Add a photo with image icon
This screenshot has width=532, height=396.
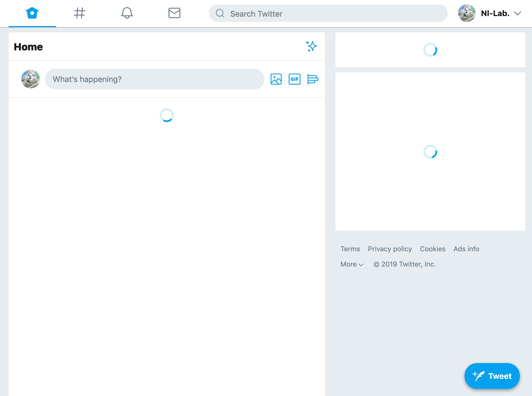(x=276, y=79)
